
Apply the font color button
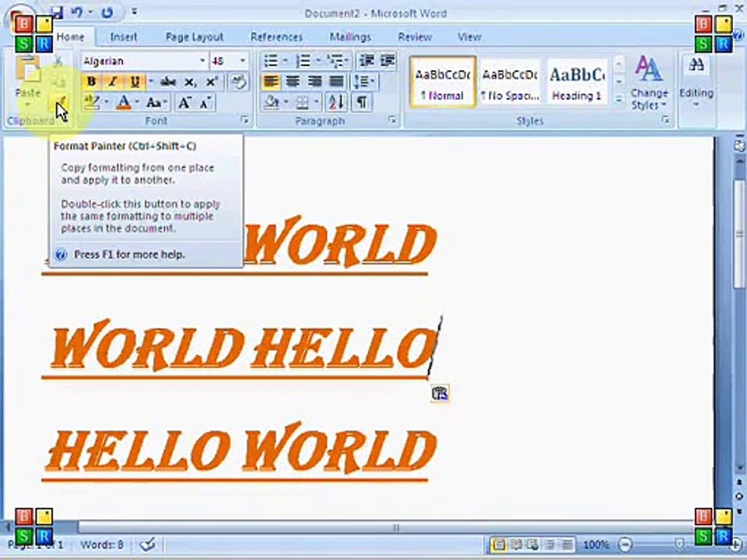(124, 103)
